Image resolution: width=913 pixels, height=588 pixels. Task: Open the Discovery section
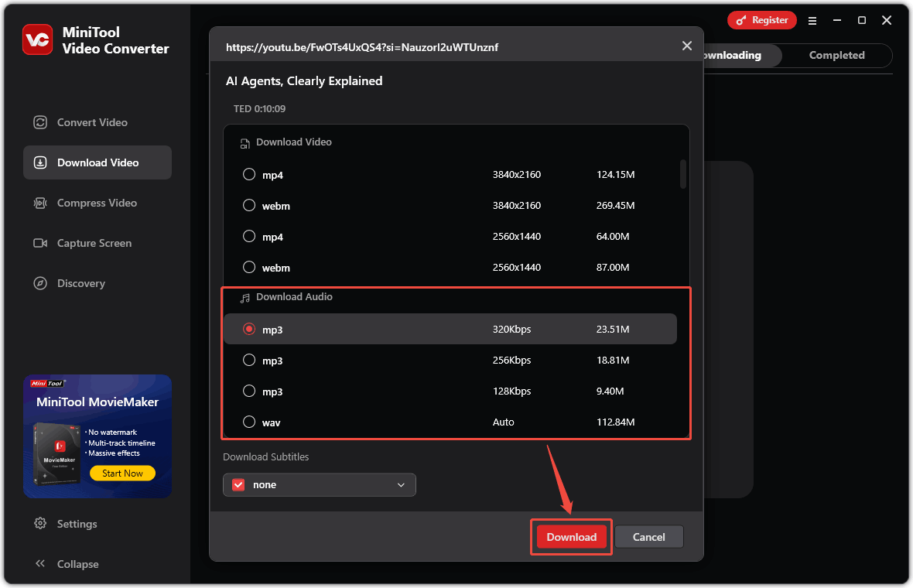tap(97, 283)
